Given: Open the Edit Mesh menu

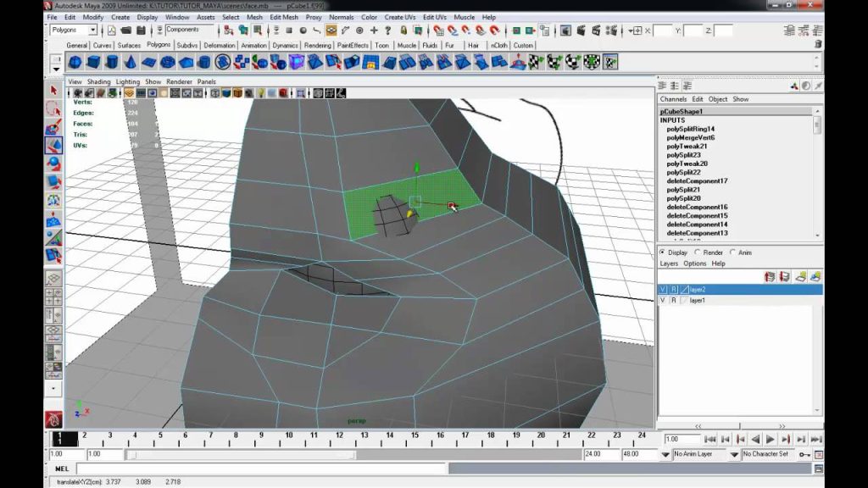Looking at the screenshot, I should tap(283, 17).
